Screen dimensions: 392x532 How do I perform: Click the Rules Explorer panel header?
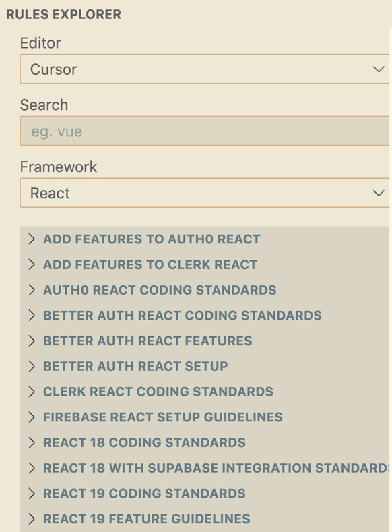pos(64,15)
